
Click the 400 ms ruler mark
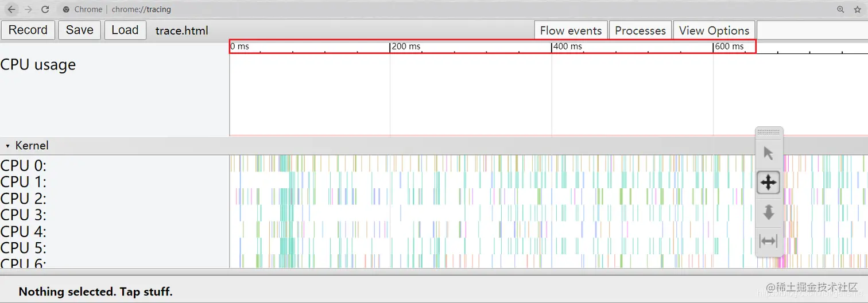point(568,46)
